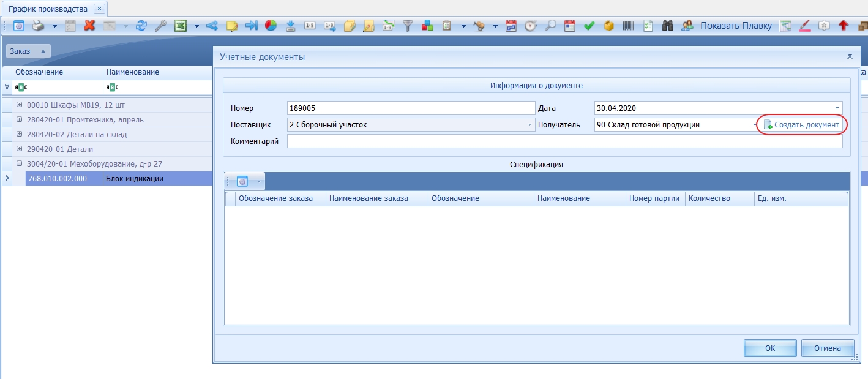Click the refresh arrows icon

(141, 26)
